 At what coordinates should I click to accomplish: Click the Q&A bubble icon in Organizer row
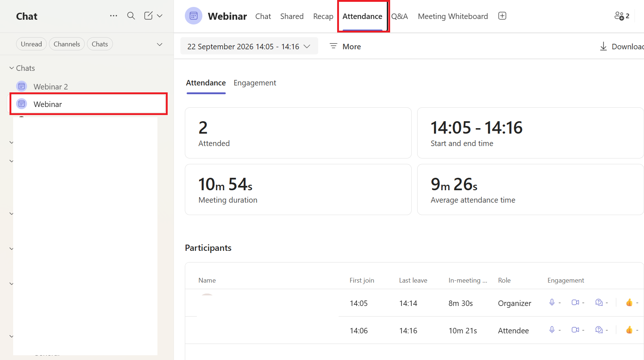[x=599, y=302]
